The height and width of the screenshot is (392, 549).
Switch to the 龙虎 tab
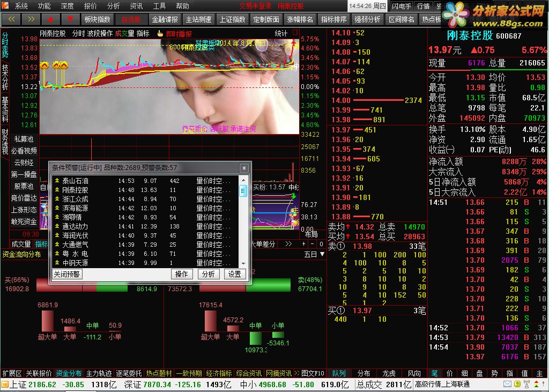[389, 373]
